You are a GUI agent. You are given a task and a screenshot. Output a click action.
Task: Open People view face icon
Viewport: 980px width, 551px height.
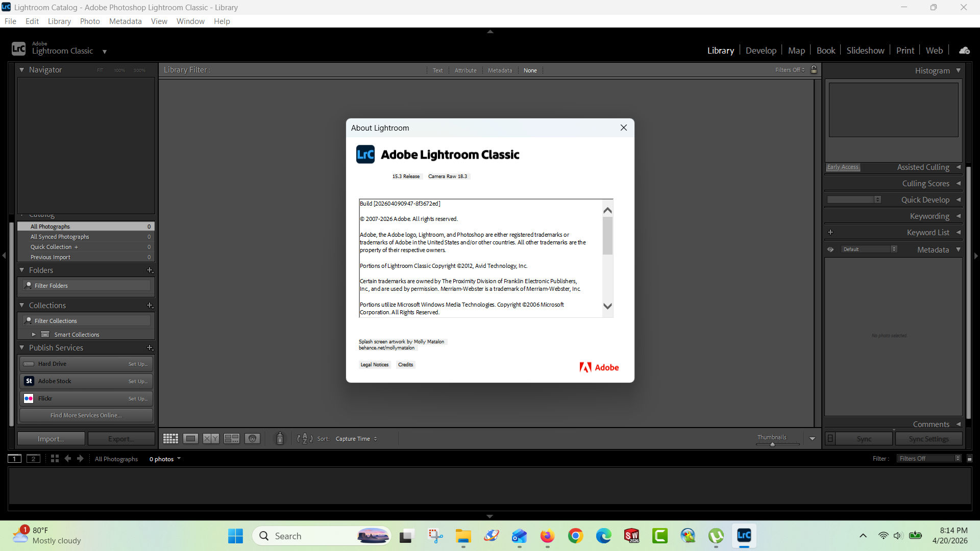[x=252, y=439]
